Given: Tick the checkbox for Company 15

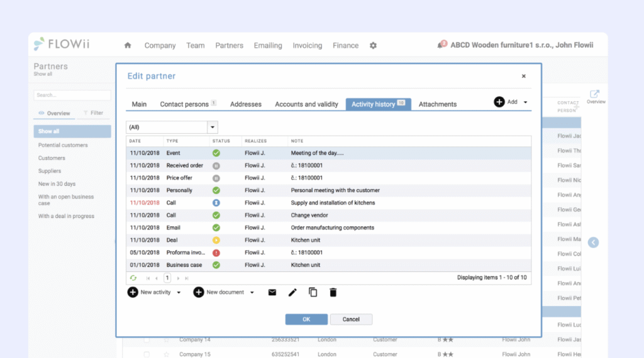Looking at the screenshot, I should tap(147, 354).
